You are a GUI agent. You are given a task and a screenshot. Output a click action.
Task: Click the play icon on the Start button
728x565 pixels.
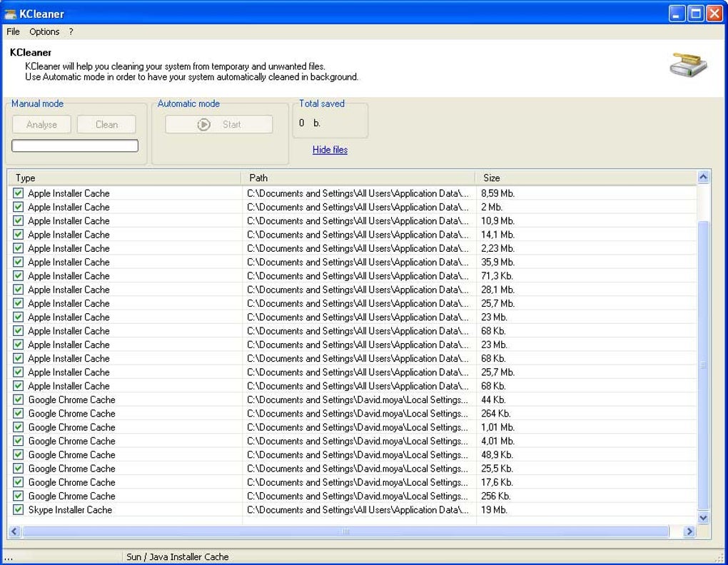[x=202, y=123]
